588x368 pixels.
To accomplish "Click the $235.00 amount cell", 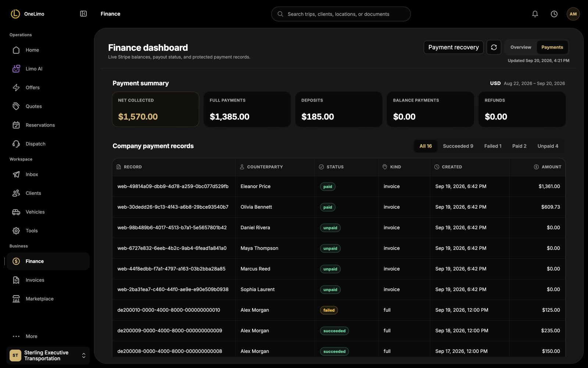I will click(x=537, y=331).
